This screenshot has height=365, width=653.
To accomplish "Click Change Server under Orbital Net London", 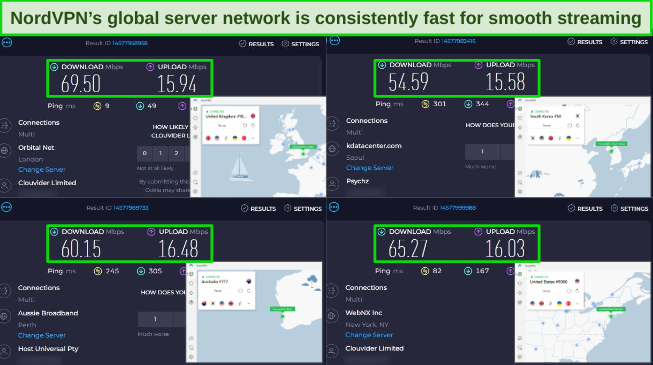I will pyautogui.click(x=42, y=170).
